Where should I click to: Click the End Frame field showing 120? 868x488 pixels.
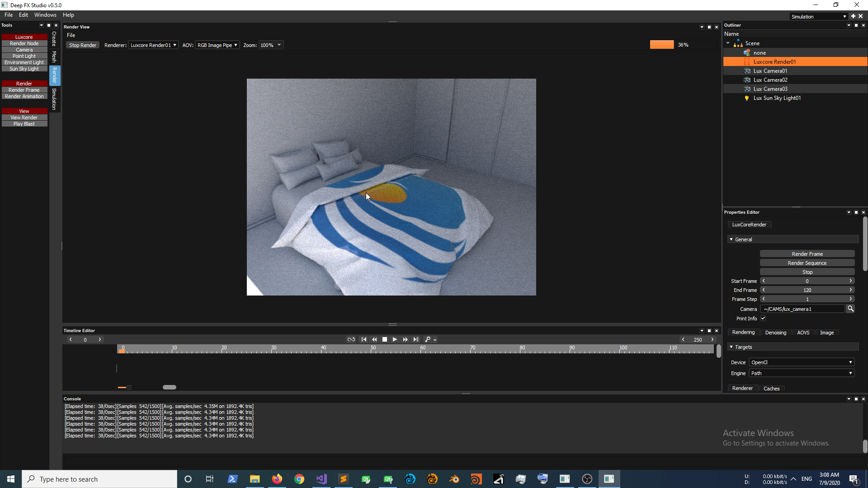click(x=807, y=290)
